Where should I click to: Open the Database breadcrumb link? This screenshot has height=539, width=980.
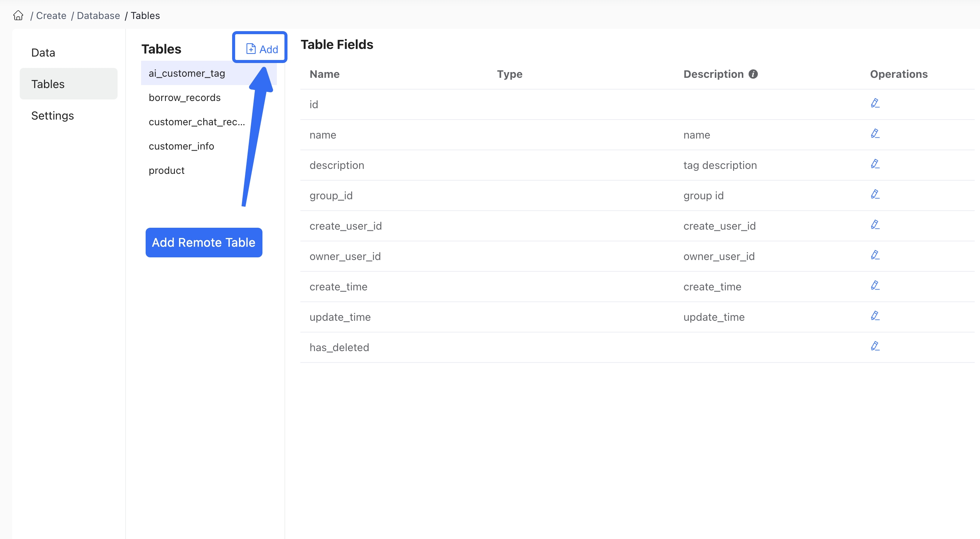coord(99,16)
